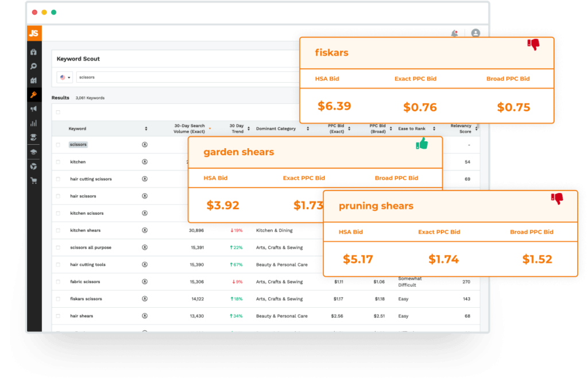Click thumbs up on garden shears card
This screenshot has height=383, width=588.
click(422, 144)
